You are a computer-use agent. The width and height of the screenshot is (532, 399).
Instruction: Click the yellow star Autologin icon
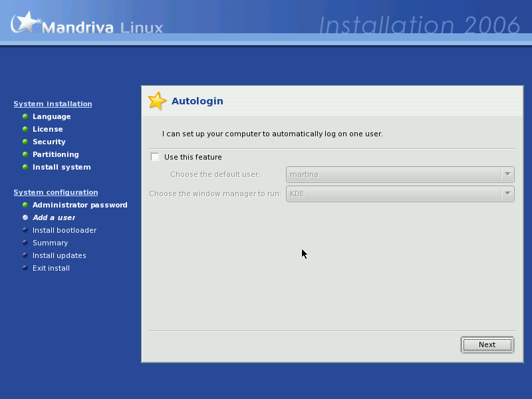[x=157, y=101]
